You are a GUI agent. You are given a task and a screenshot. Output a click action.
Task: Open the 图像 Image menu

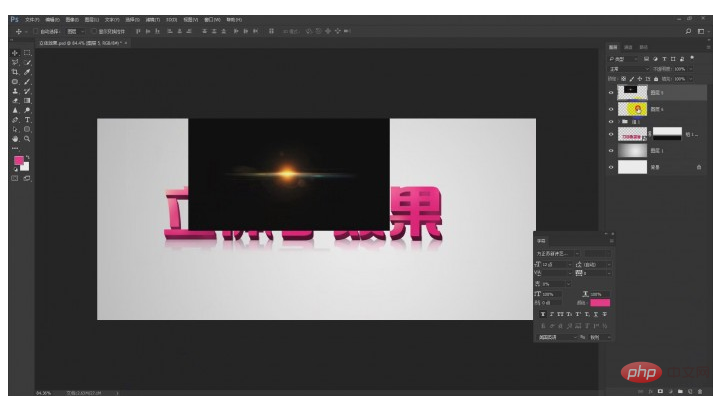[72, 20]
